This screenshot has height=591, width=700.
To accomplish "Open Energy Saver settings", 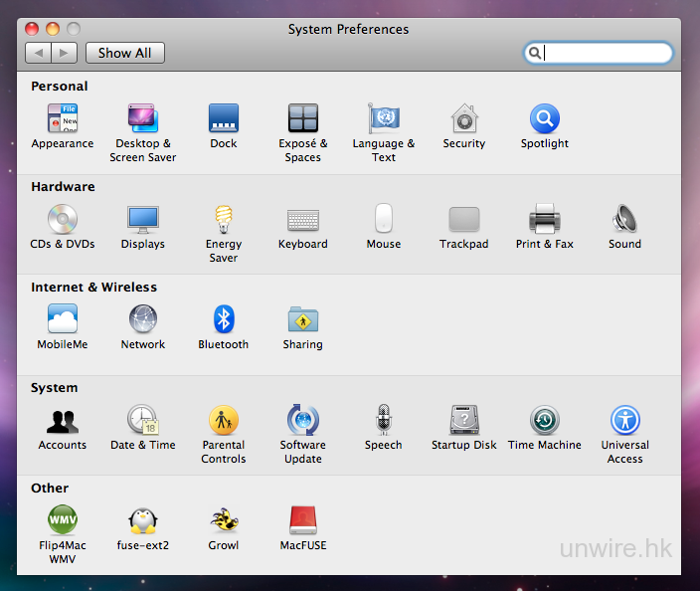I will coord(223,220).
